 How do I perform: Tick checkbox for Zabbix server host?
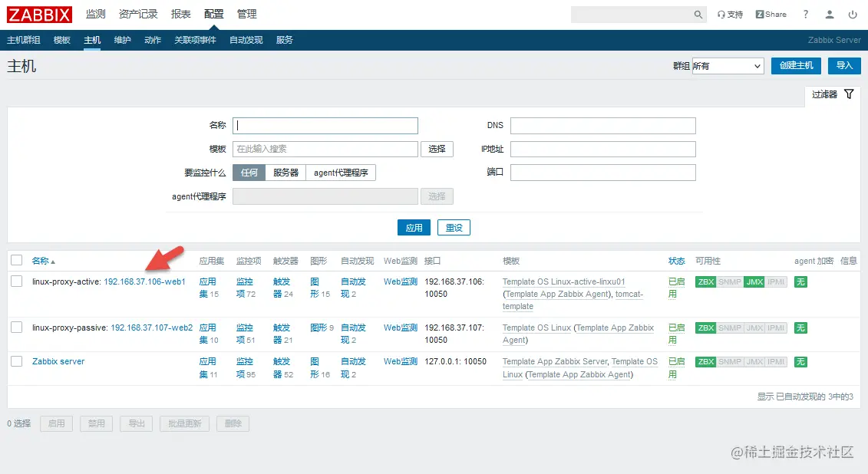tap(17, 360)
